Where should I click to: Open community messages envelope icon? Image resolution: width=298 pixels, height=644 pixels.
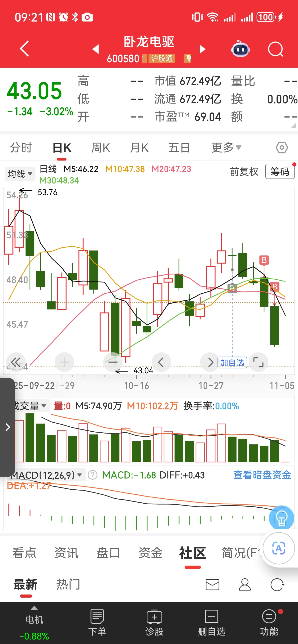pyautogui.click(x=212, y=585)
